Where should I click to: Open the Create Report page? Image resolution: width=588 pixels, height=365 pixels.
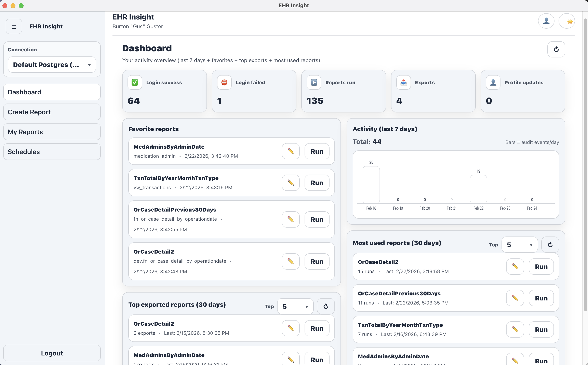click(52, 112)
